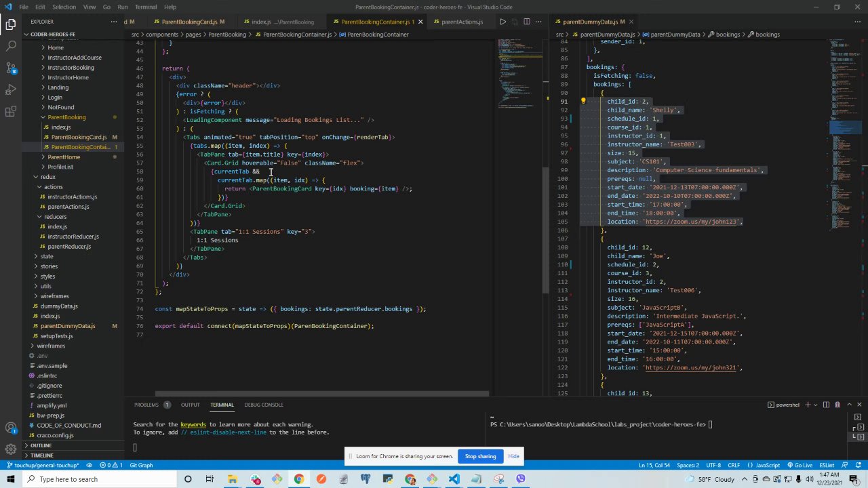The image size is (868, 488).
Task: Click the Manage gear icon
Action: click(11, 449)
